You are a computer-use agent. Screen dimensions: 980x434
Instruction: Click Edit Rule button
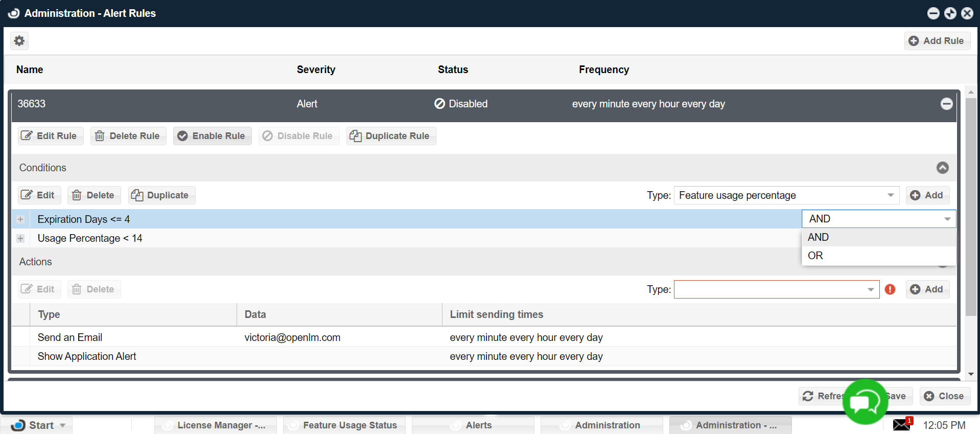49,136
